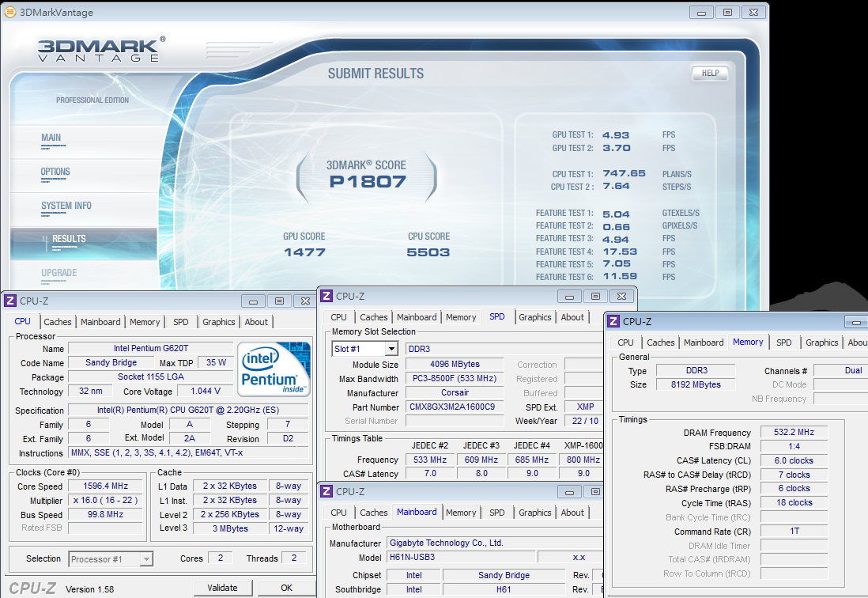The image size is (868, 598).
Task: Select the Graphics tab in the SPD window
Action: click(535, 317)
